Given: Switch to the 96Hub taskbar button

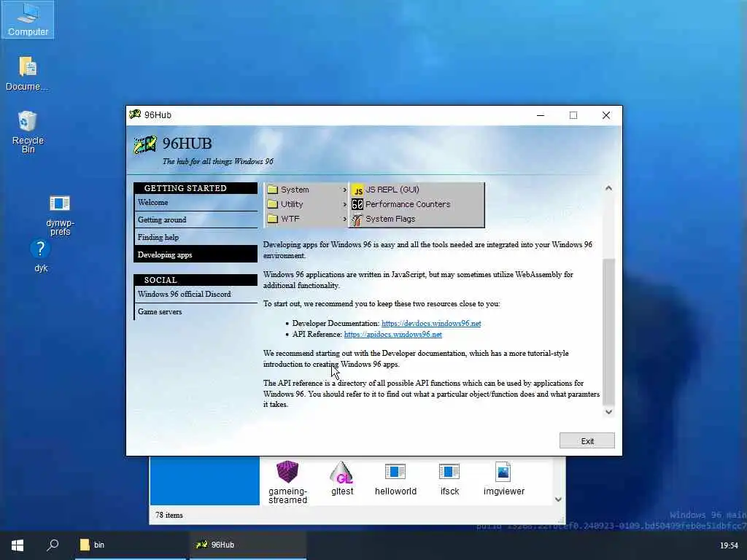Looking at the screenshot, I should (x=248, y=545).
